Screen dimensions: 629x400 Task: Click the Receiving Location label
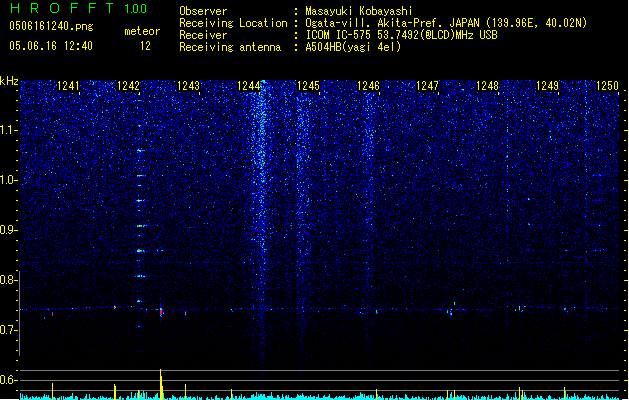233,23
